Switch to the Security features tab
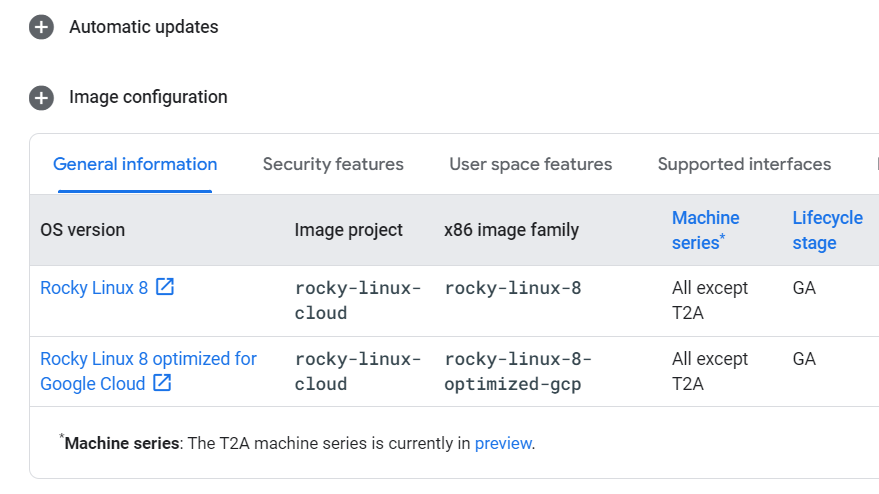Screen dimensions: 879x494 coord(333,164)
